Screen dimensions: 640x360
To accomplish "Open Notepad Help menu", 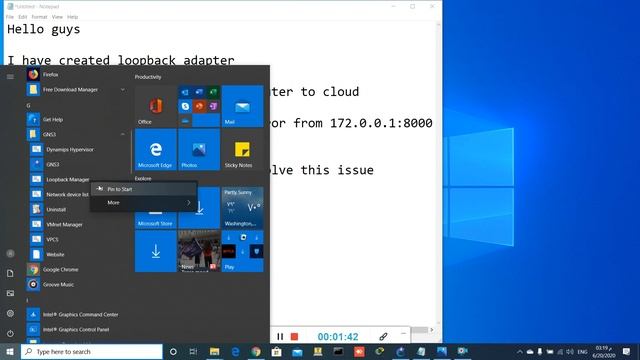I will click(x=73, y=17).
